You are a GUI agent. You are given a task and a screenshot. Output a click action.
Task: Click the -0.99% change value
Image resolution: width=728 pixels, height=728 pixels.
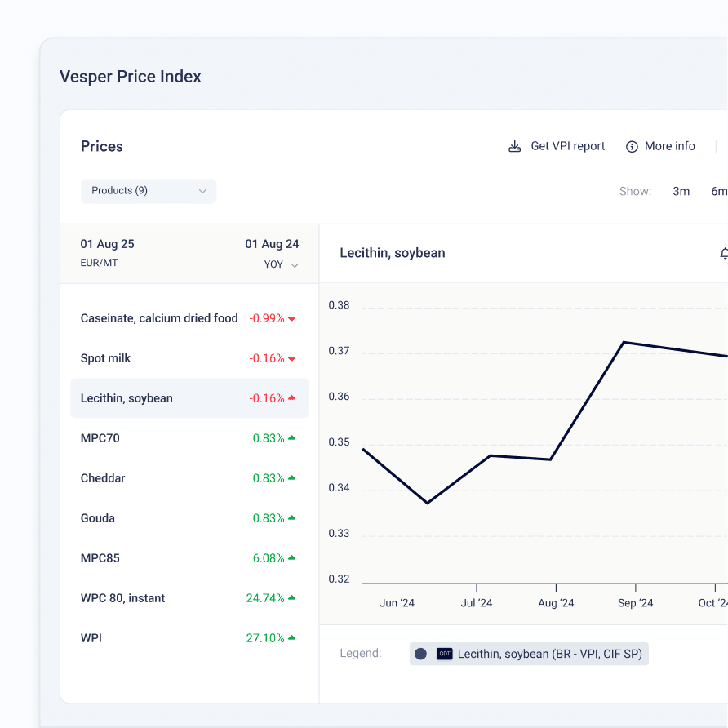pos(267,318)
